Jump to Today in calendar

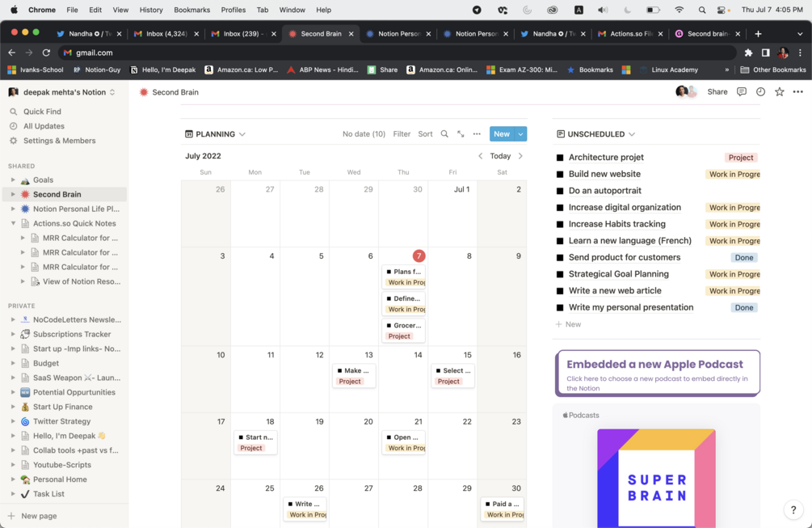coord(500,156)
